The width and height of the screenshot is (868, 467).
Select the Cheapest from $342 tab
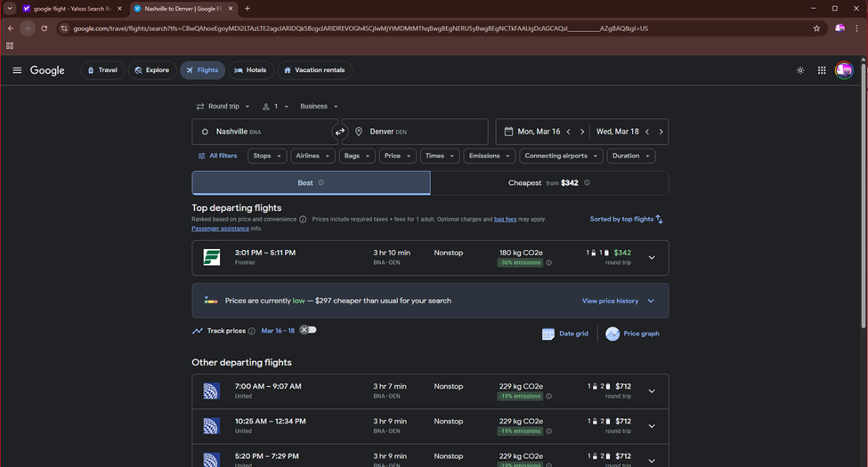coord(549,183)
